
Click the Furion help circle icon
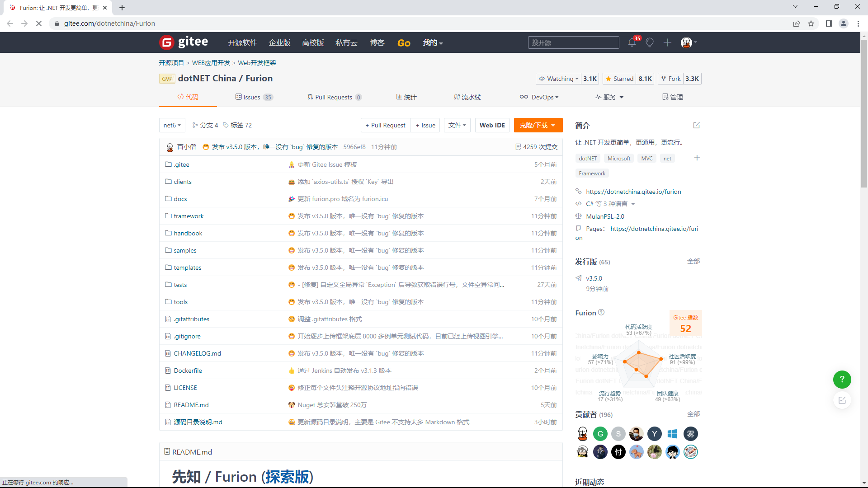click(601, 312)
